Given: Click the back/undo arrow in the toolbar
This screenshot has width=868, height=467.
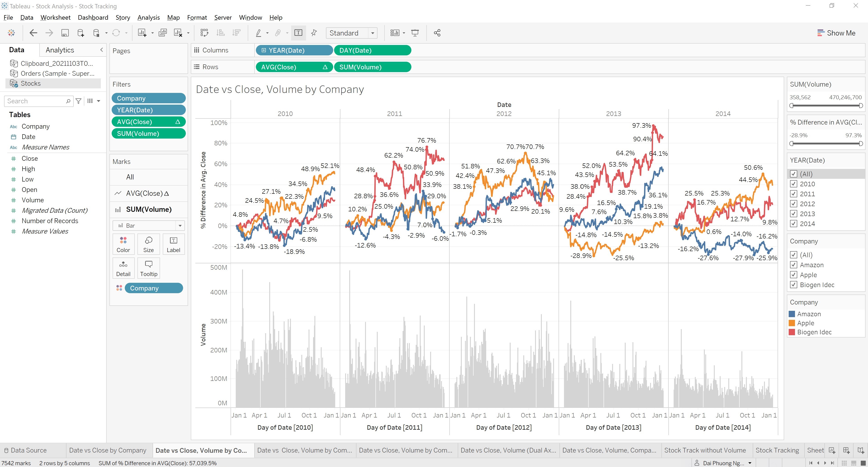Looking at the screenshot, I should pyautogui.click(x=33, y=33).
